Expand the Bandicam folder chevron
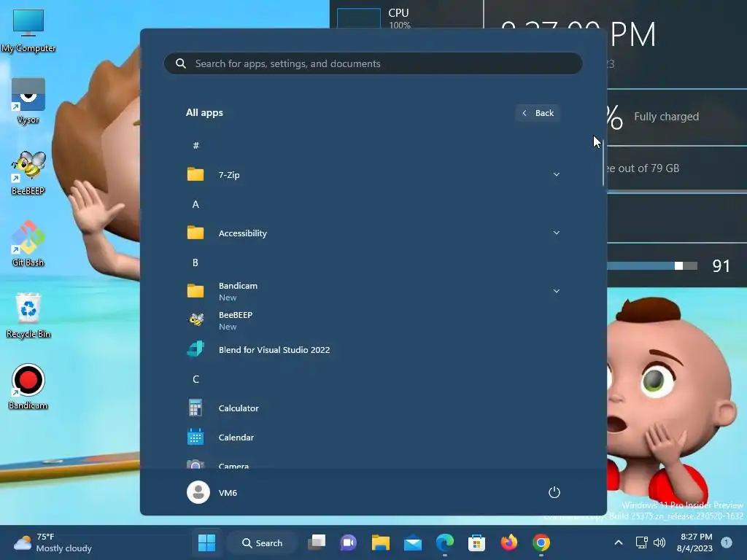Viewport: 747px width, 560px height. point(556,291)
